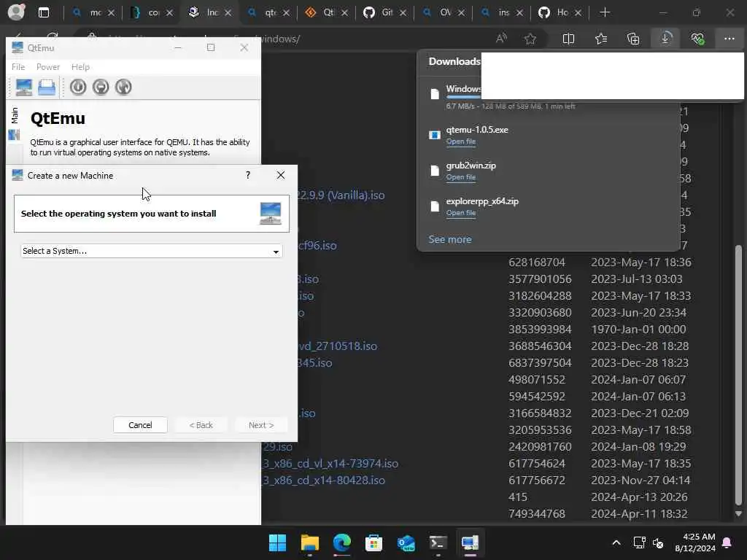This screenshot has width=747, height=560.
Task: Click the Back button in Create a new Machine
Action: [x=201, y=425]
